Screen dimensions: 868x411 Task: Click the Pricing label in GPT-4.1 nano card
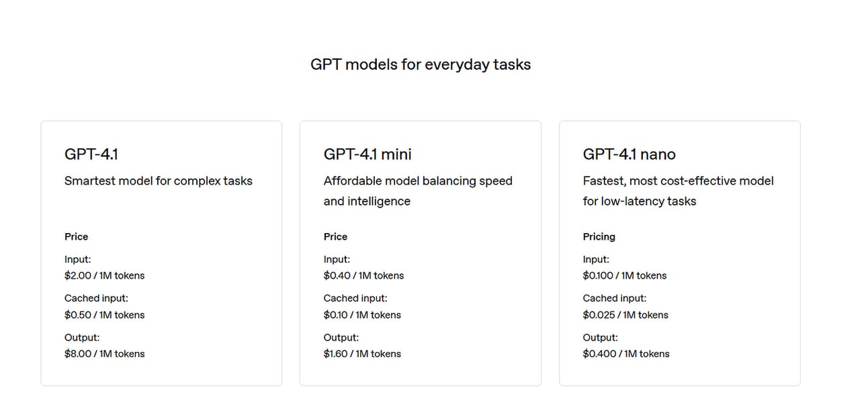point(599,236)
